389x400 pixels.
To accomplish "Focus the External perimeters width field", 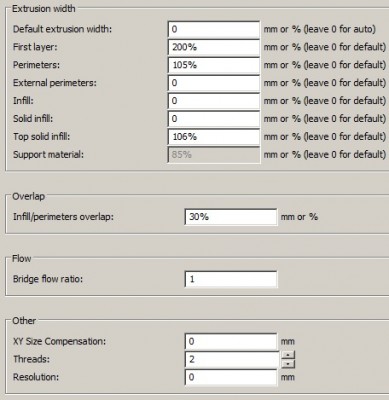I will (x=214, y=83).
